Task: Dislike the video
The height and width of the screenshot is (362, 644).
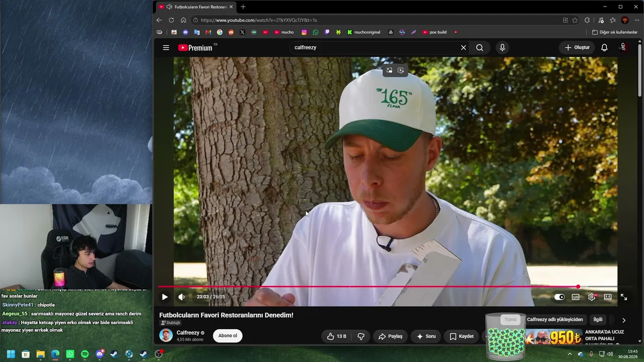Action: [361, 336]
